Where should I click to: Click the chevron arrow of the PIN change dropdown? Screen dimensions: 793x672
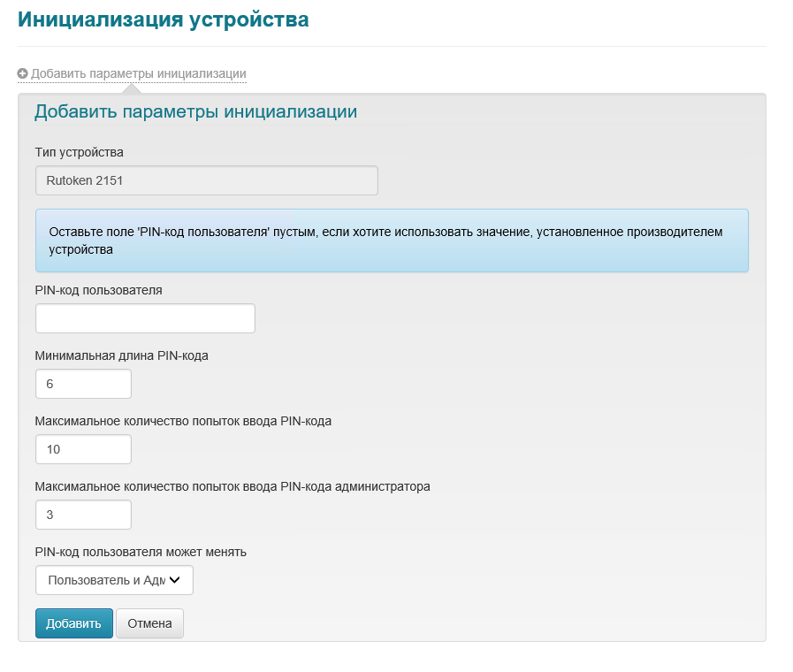coord(174,580)
